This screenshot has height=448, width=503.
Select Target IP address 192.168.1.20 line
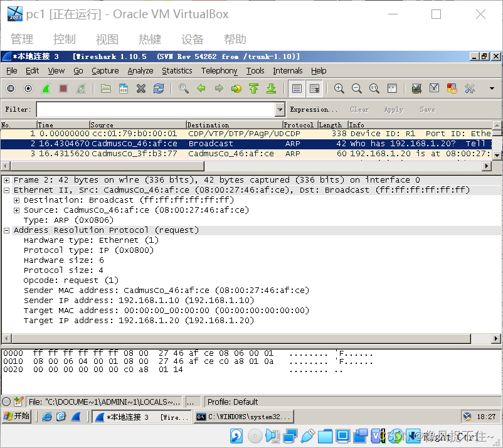pos(139,320)
